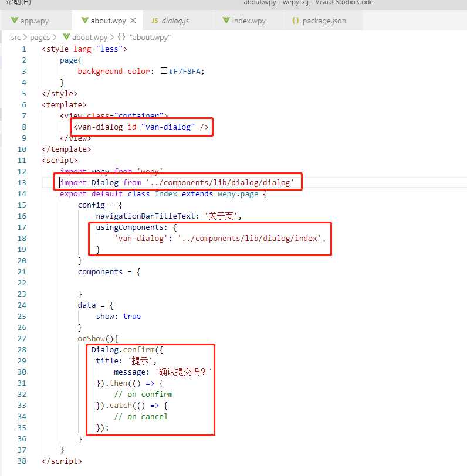Click the <script> tag on line 11

[x=60, y=160]
